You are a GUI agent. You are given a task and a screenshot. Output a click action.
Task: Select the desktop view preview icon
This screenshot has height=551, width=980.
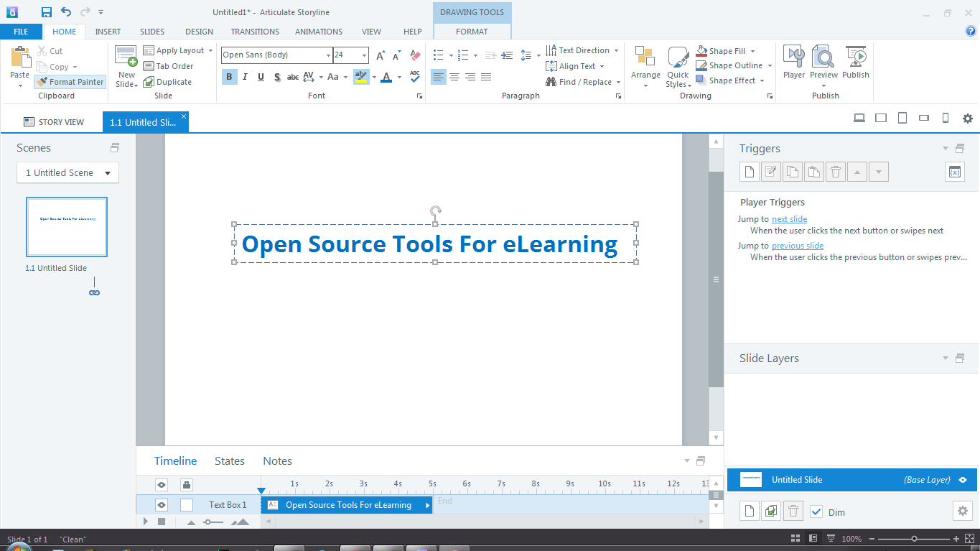pos(859,119)
